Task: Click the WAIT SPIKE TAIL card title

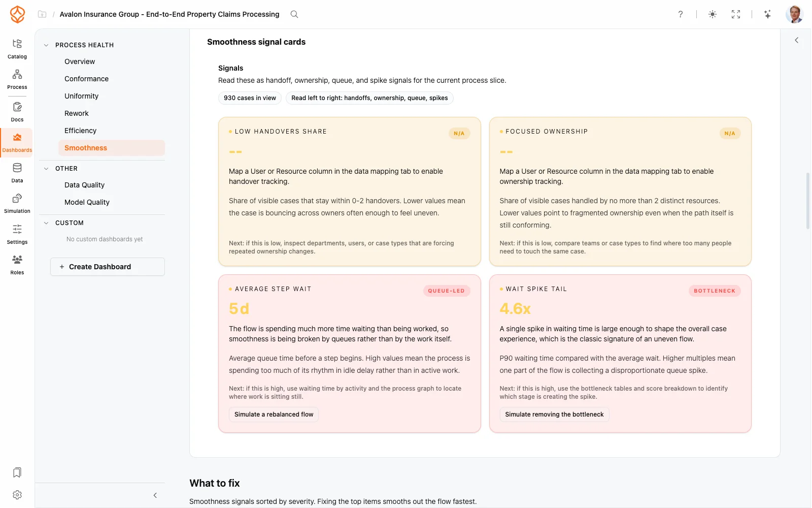Action: click(536, 289)
